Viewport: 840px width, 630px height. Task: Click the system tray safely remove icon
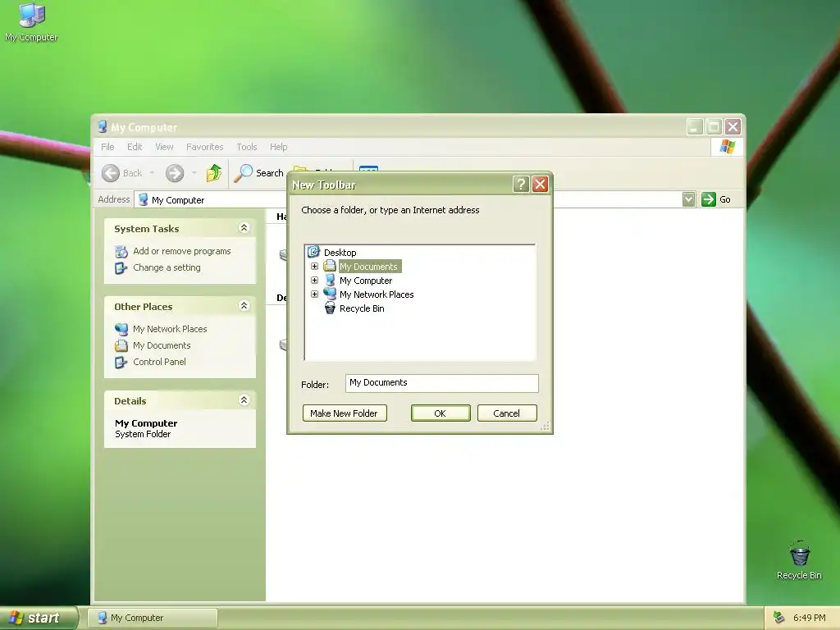779,618
